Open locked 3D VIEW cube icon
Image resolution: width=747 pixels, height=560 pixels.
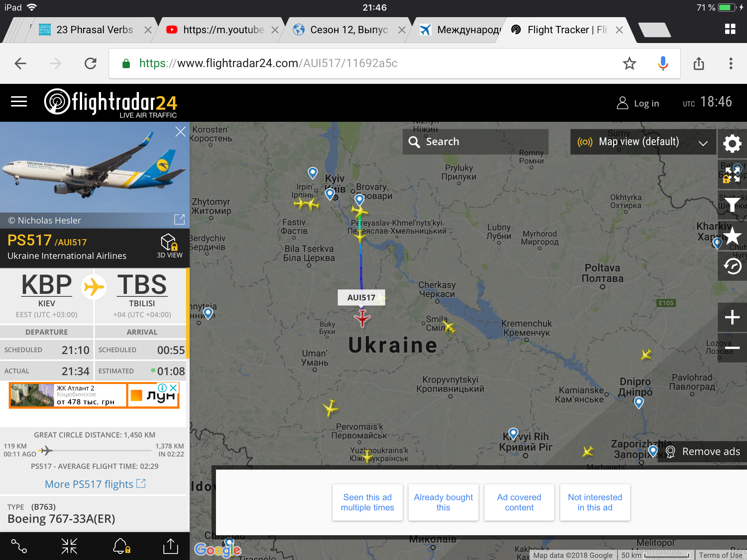170,246
